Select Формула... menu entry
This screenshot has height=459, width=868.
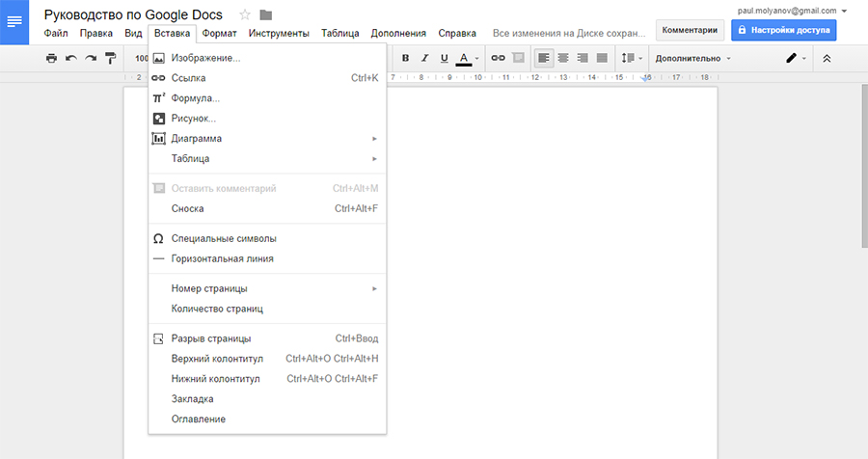pyautogui.click(x=267, y=98)
